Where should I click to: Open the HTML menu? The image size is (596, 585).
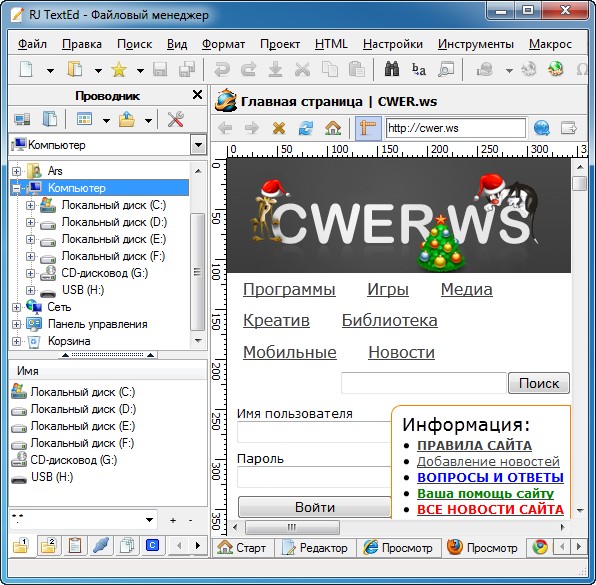tap(331, 44)
